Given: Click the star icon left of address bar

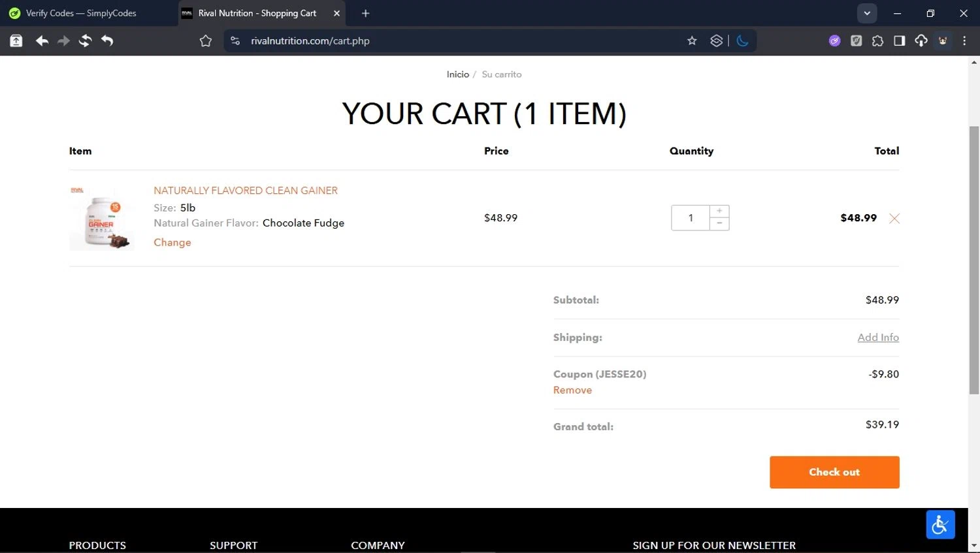Looking at the screenshot, I should coord(206,41).
